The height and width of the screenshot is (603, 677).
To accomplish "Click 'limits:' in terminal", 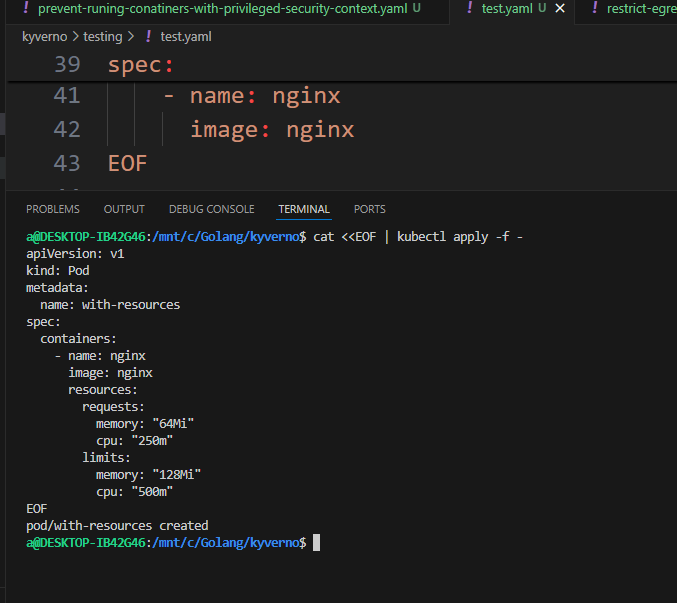I will 106,458.
